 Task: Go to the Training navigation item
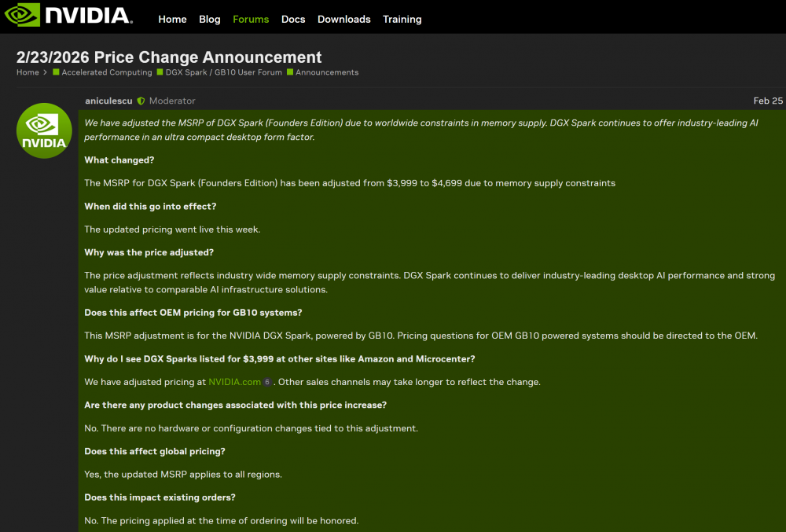tap(402, 19)
